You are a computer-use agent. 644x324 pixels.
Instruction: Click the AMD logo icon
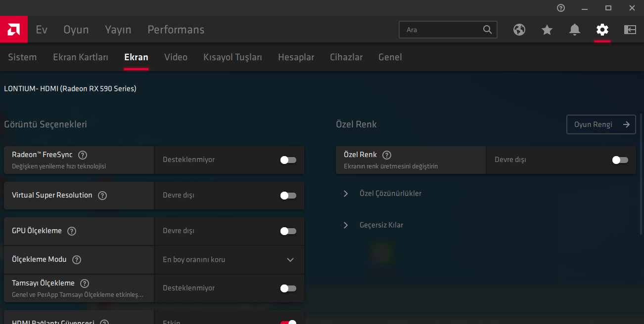(14, 30)
